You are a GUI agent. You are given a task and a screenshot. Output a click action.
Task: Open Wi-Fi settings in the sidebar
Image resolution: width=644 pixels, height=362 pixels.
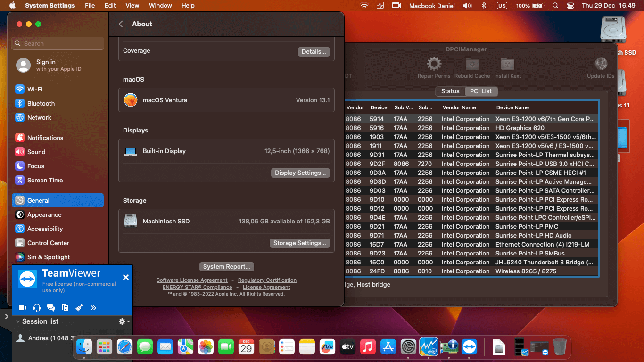58,89
